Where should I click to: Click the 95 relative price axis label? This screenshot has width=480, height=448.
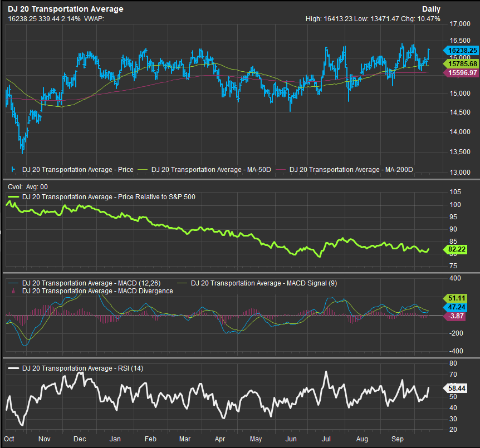point(453,217)
